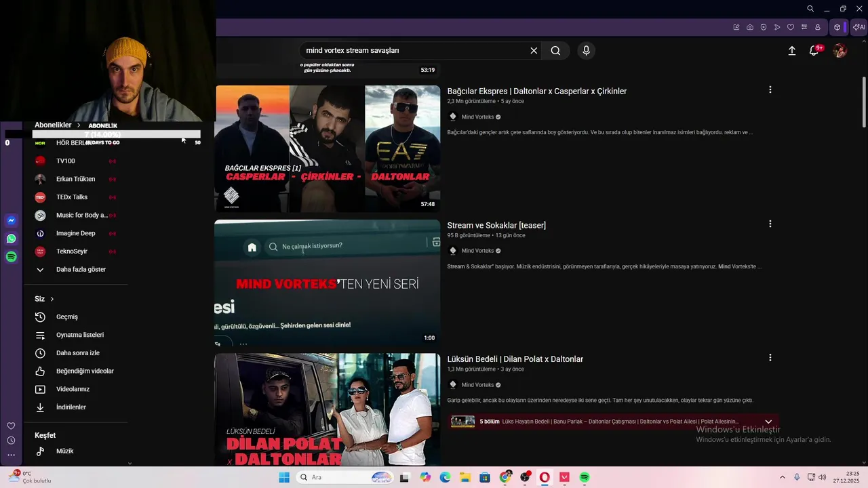Open Opera's easy setup sliders icon
The height and width of the screenshot is (488, 868).
pos(804,28)
